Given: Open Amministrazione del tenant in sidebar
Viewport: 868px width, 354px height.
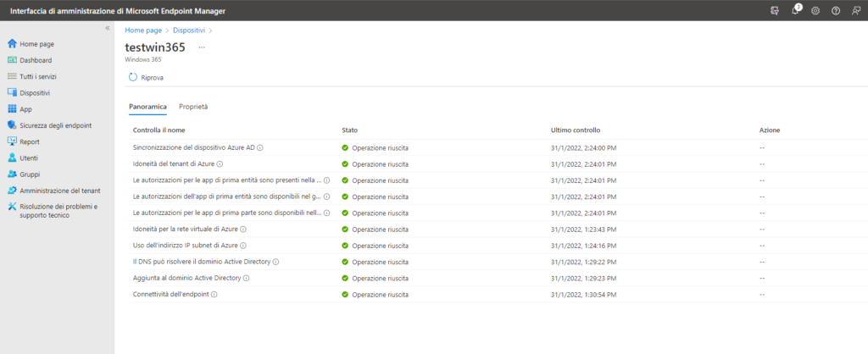Looking at the screenshot, I should tap(60, 191).
